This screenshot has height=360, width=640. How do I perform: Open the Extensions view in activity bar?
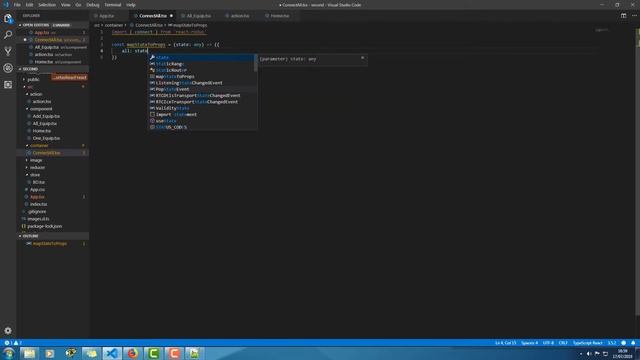(8, 84)
